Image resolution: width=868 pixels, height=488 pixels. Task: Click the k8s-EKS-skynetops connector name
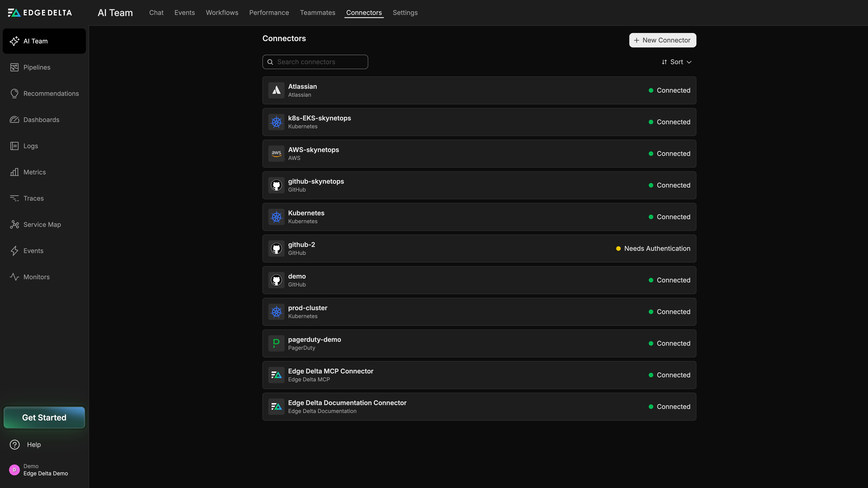[x=319, y=118]
